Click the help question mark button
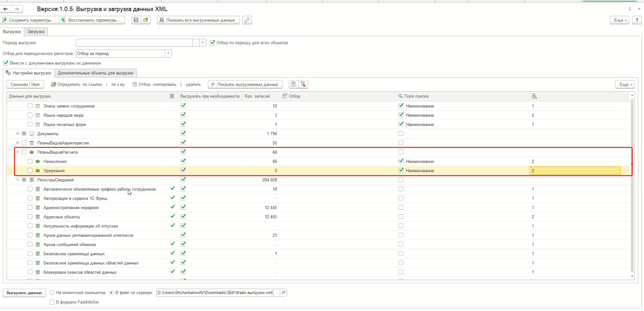644x311 pixels. click(637, 20)
